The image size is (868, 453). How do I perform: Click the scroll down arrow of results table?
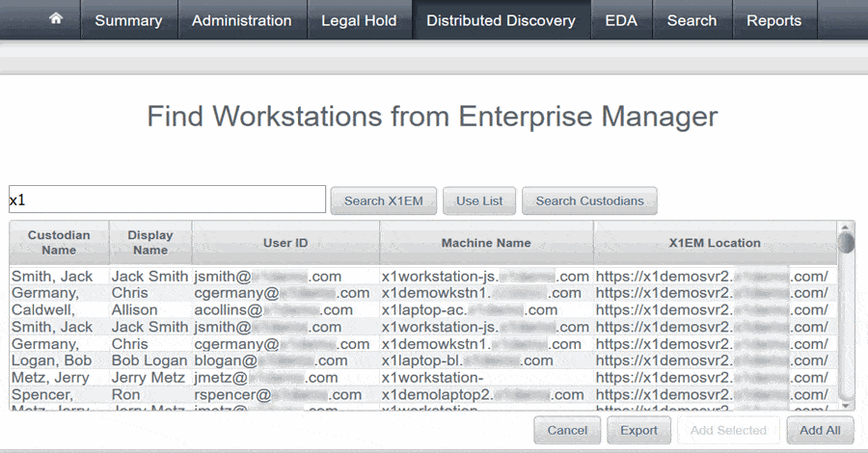click(845, 406)
